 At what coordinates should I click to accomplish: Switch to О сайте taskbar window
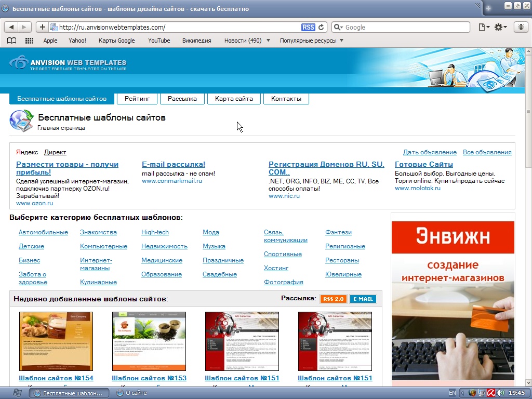[131, 393]
